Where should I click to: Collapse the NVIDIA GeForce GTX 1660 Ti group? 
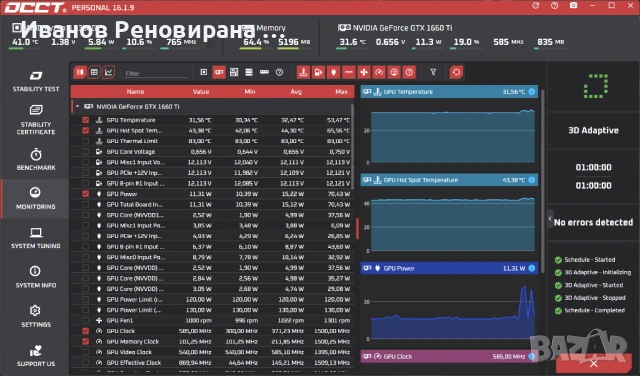[77, 107]
